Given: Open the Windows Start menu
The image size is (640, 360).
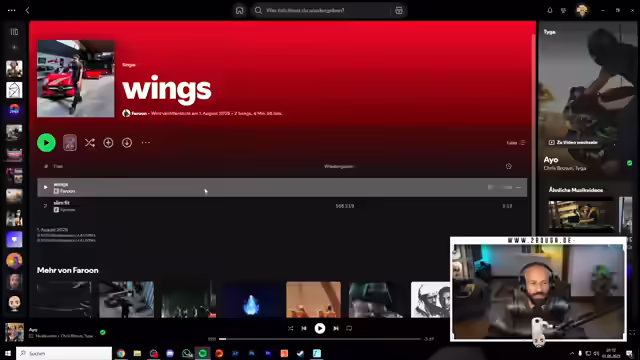Looking at the screenshot, I should [8, 353].
